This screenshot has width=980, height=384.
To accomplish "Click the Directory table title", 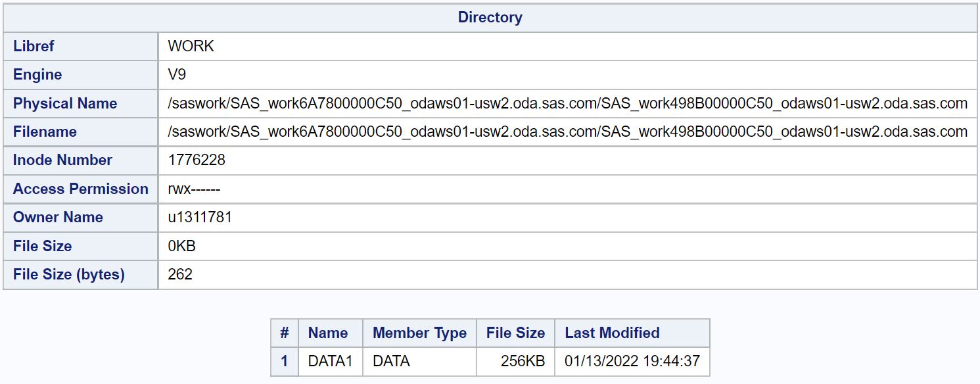I will tap(490, 17).
